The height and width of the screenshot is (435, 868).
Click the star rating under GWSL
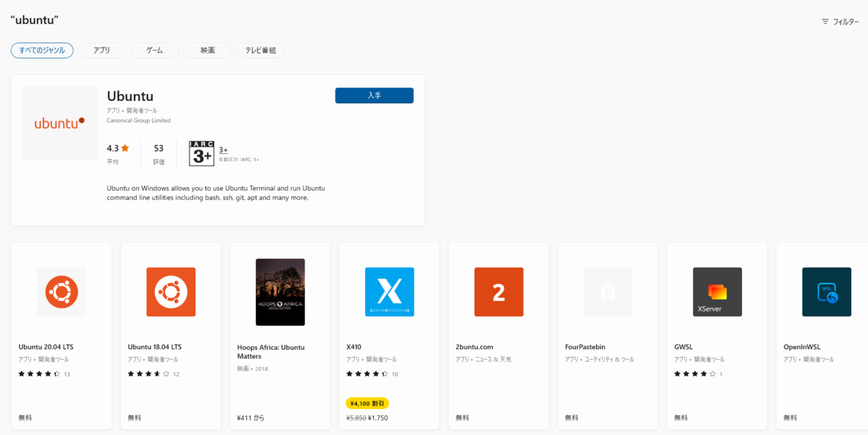695,374
